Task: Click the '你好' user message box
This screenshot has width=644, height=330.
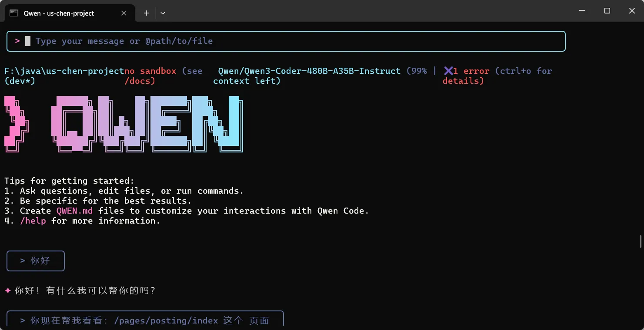Action: [x=36, y=261]
